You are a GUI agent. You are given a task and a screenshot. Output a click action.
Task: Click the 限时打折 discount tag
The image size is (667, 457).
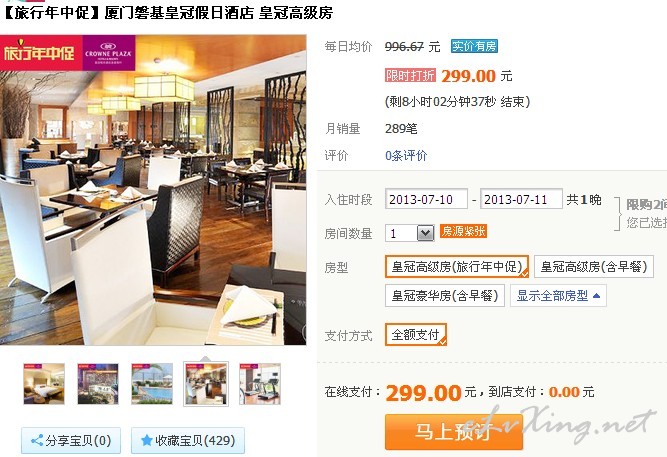click(x=410, y=75)
